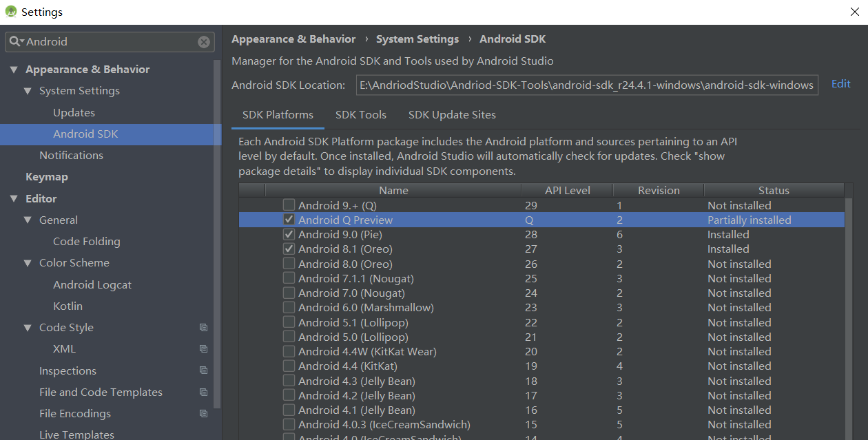Open the SDK Update Sites tab

tap(452, 115)
